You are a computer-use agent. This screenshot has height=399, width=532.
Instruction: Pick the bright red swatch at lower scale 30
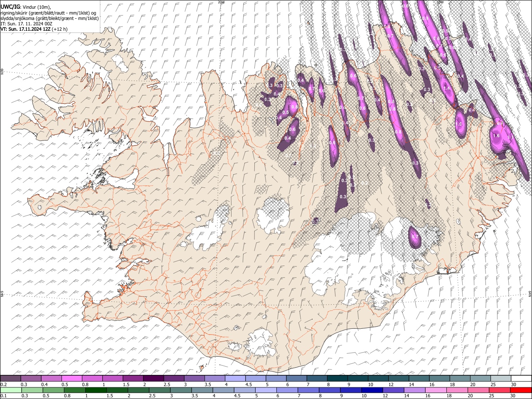(x=521, y=390)
